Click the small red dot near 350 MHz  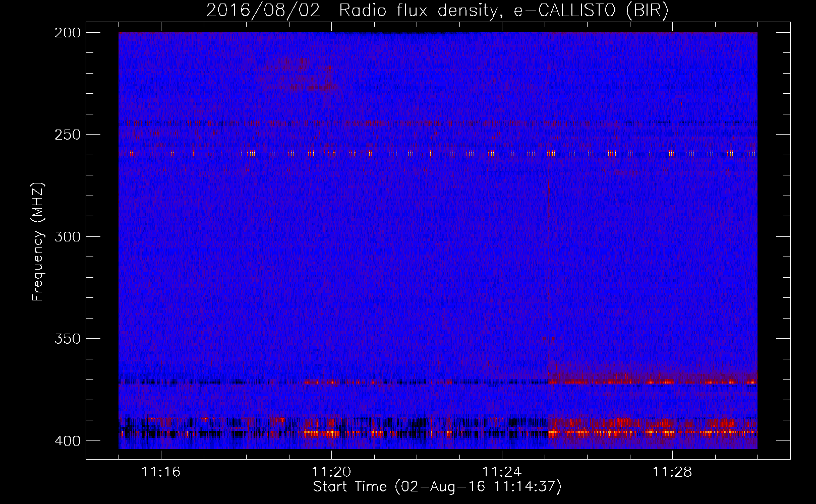click(x=543, y=339)
